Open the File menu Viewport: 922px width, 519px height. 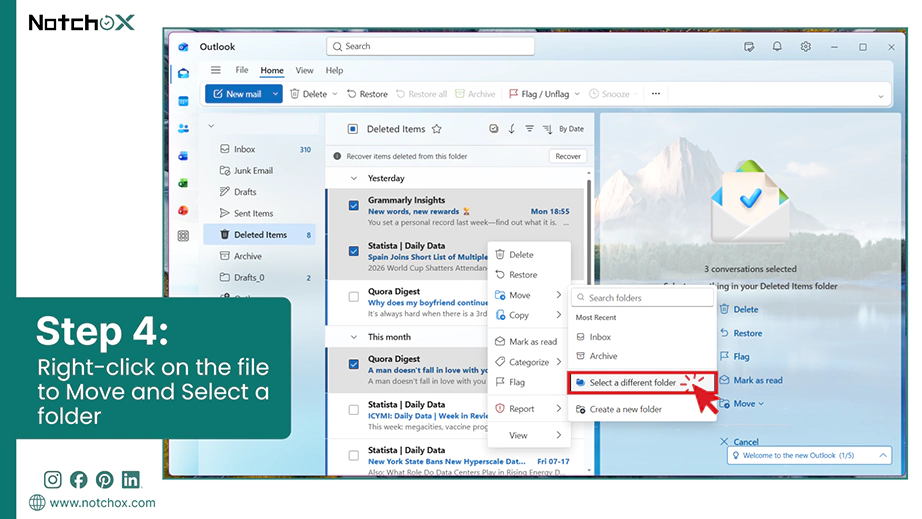click(x=242, y=70)
